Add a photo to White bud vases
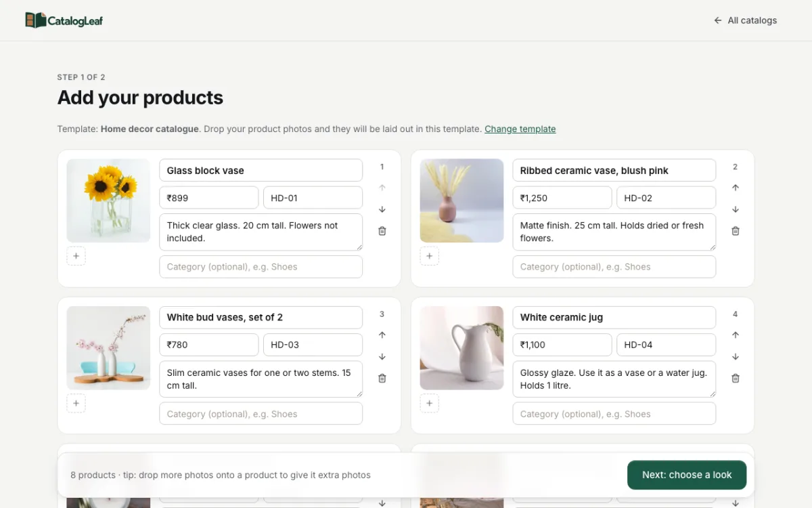The image size is (812, 508). pos(76,404)
